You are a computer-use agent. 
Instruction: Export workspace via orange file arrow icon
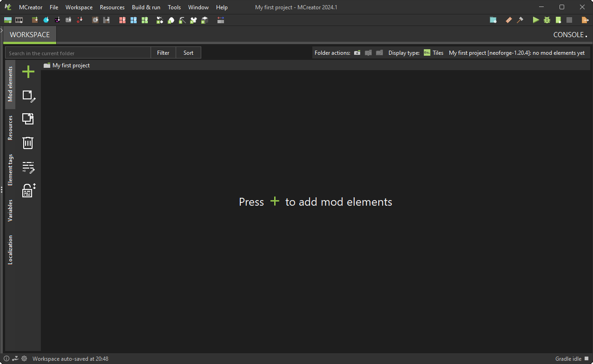point(585,20)
